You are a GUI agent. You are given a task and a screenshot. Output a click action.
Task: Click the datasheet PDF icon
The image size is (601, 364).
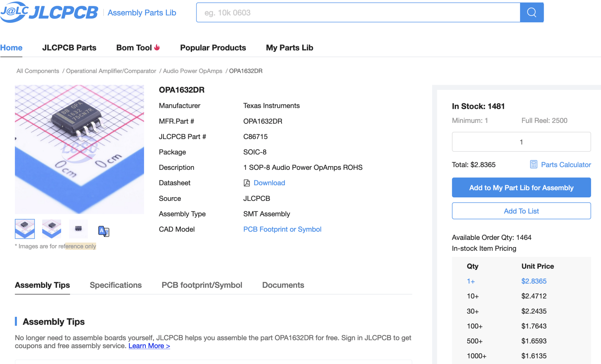point(247,183)
